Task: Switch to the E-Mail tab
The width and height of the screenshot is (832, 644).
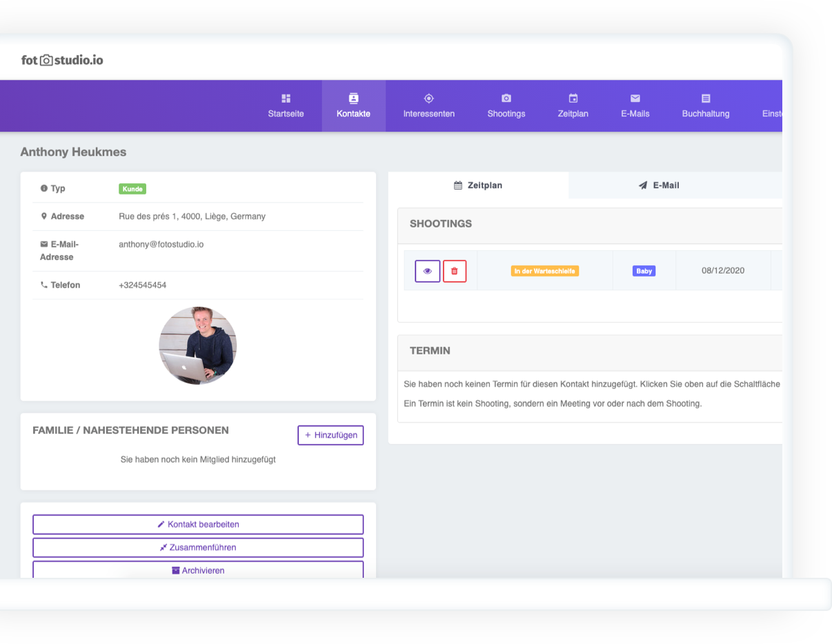Action: 659,185
